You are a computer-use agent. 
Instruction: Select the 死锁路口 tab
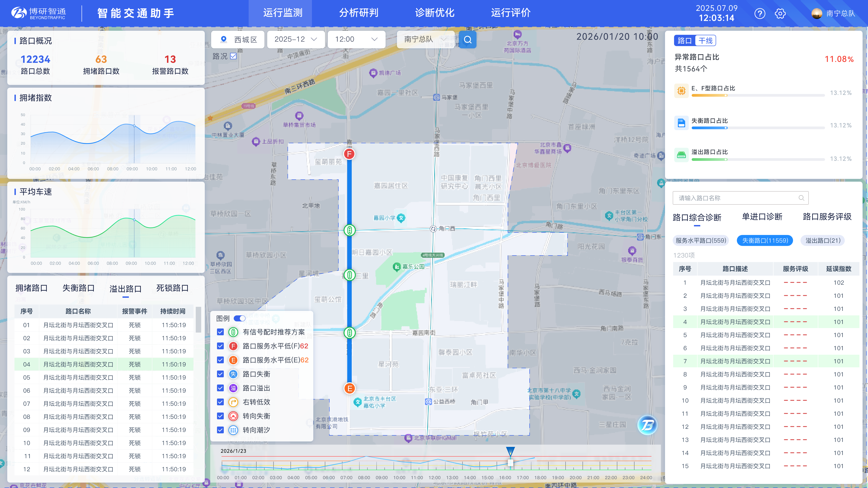click(x=172, y=288)
